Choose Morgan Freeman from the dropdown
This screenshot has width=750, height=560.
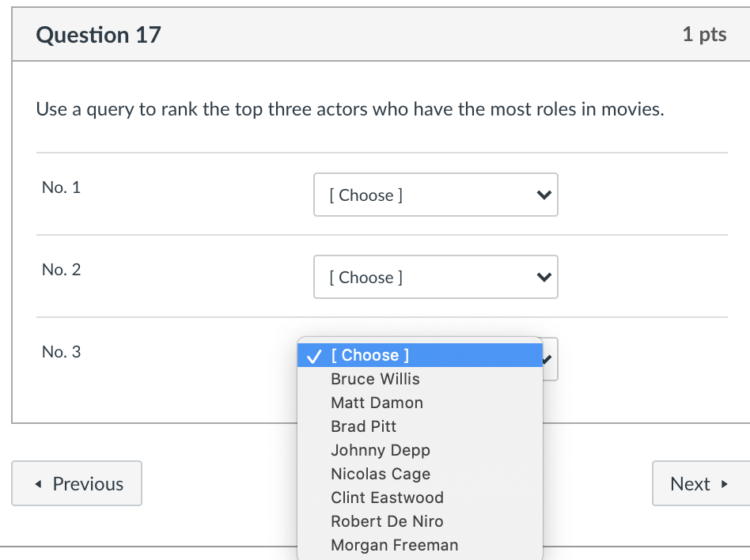pyautogui.click(x=394, y=545)
